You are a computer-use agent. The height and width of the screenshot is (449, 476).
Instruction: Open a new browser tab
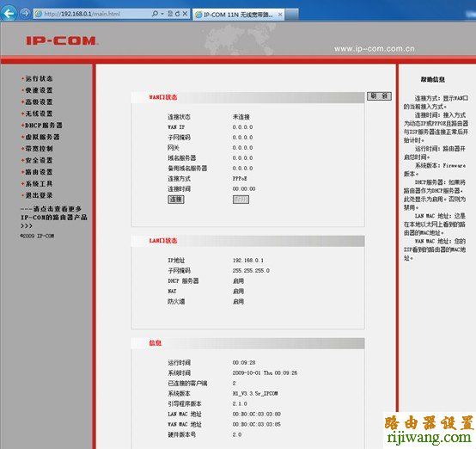292,15
